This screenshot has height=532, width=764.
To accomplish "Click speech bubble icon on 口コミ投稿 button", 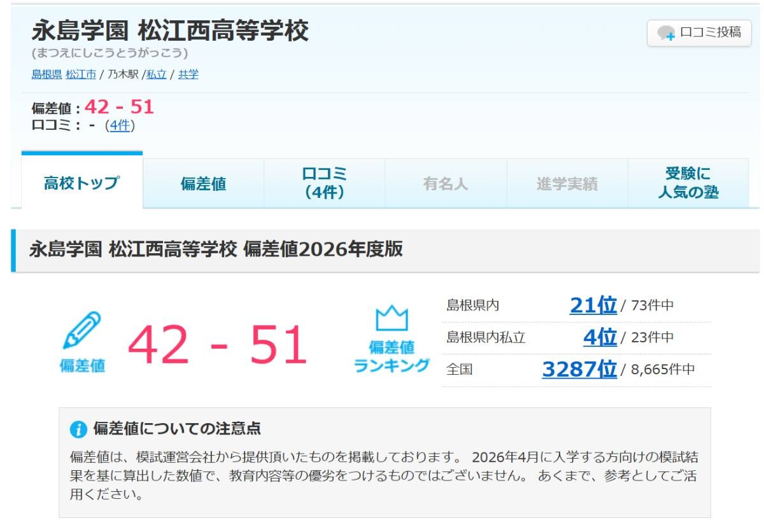I will pyautogui.click(x=666, y=34).
